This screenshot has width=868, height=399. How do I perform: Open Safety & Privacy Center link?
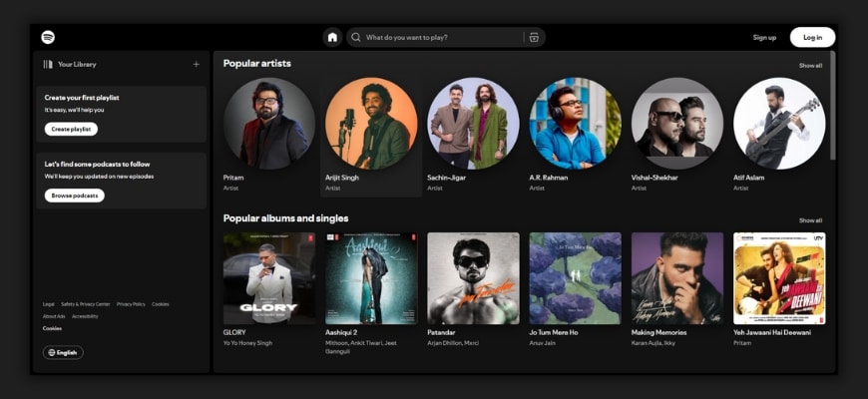pos(85,304)
